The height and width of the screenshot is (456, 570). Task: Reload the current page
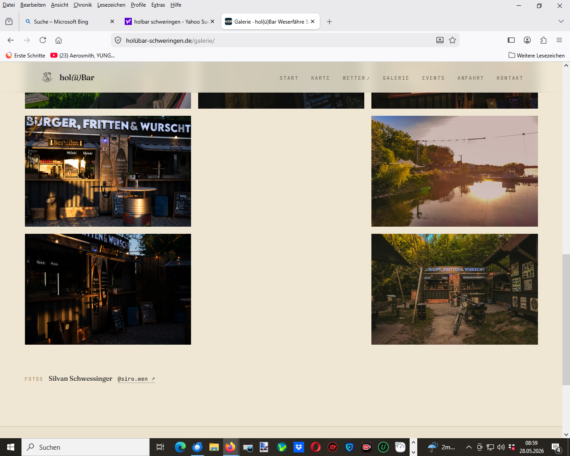[x=43, y=40]
